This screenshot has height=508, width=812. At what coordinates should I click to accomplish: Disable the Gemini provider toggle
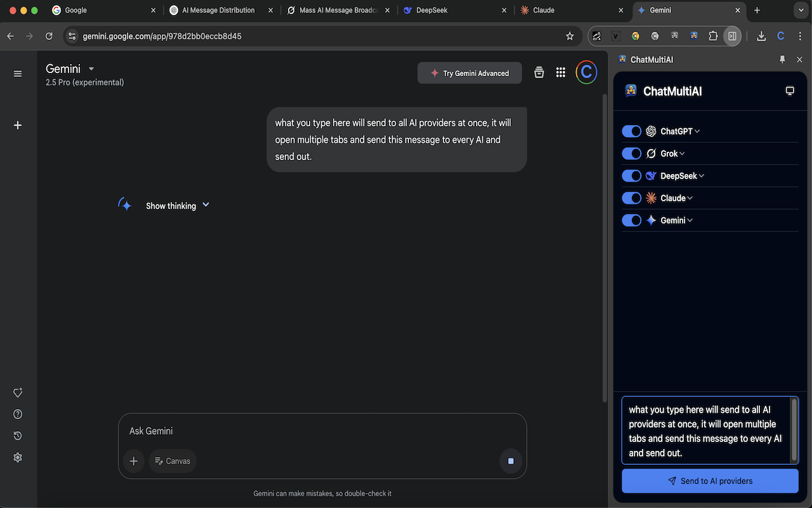pyautogui.click(x=631, y=220)
